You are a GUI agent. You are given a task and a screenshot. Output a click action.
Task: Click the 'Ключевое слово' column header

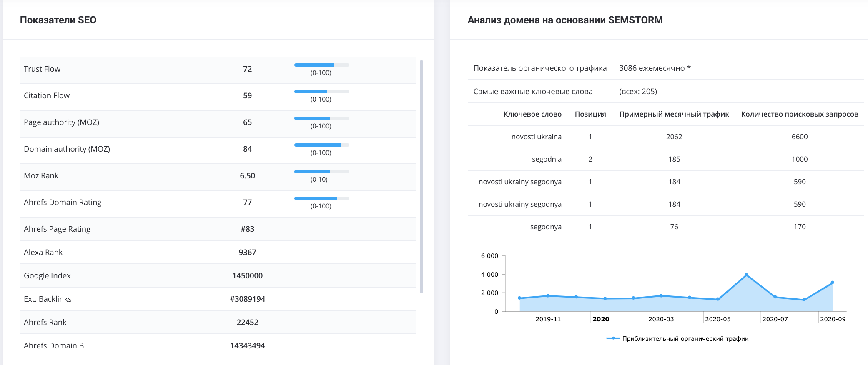coord(532,114)
